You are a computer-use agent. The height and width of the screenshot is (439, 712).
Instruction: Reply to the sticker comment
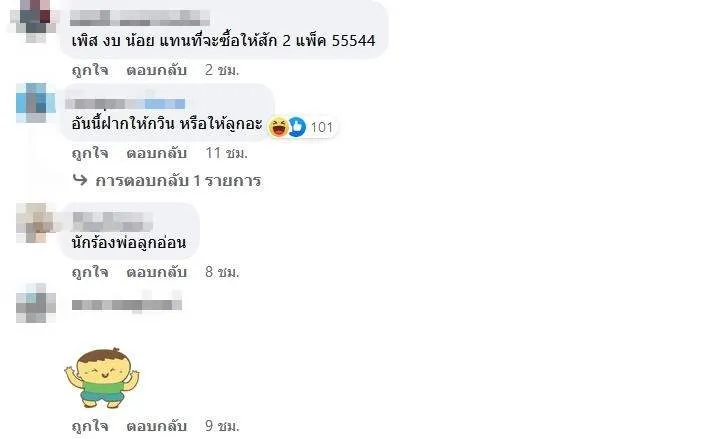(x=157, y=426)
